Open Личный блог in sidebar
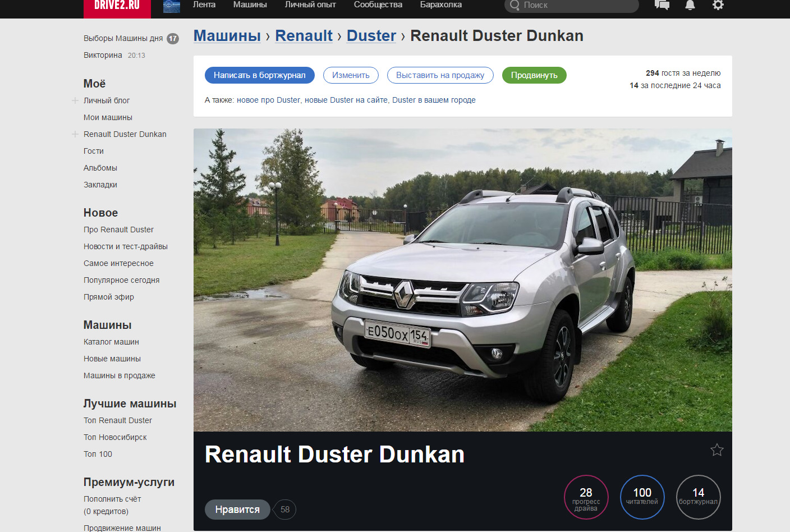The width and height of the screenshot is (790, 532). tap(107, 100)
